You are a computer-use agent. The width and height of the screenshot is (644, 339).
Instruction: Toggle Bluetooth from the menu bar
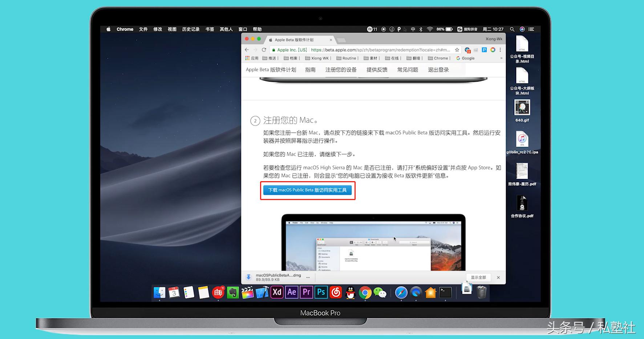[420, 29]
